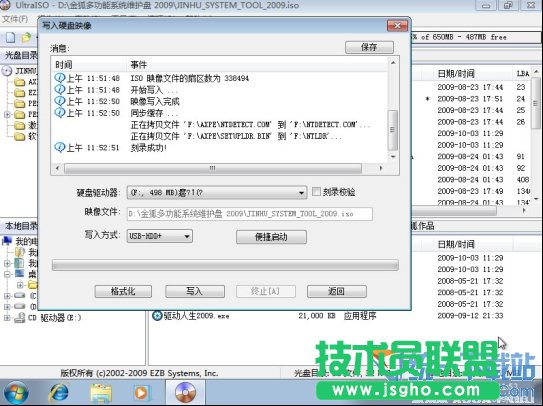Click the 2009-09-12 21:33 date entry
This screenshot has width=543, height=406.
tap(470, 316)
